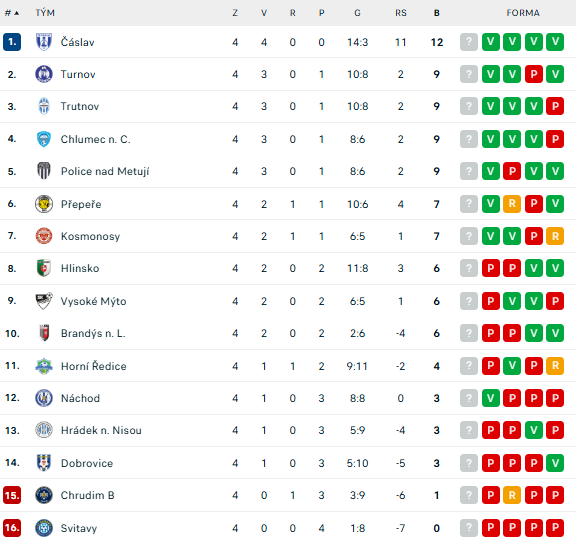Select the Svitavy club badge
Screen dimensions: 576x543
(44, 528)
